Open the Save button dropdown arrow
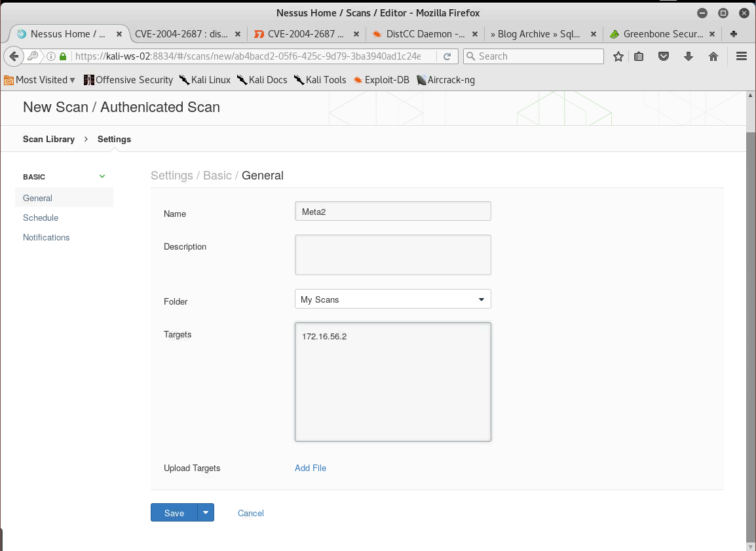The image size is (756, 551). [206, 513]
